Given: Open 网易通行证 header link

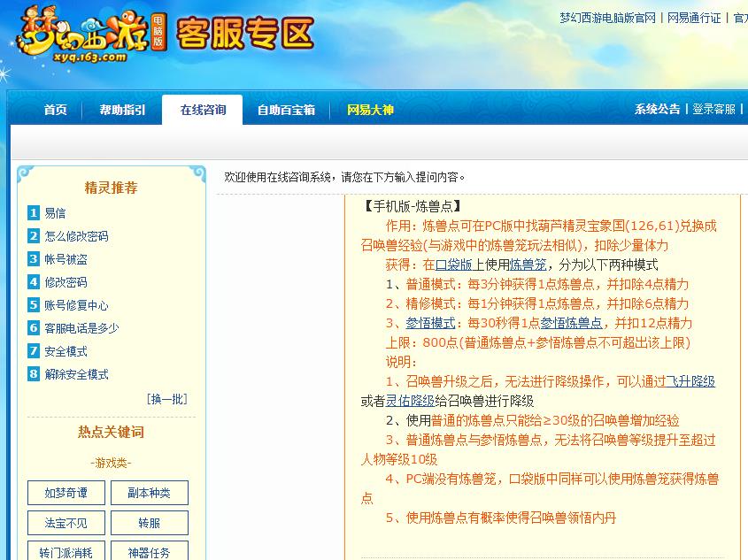Looking at the screenshot, I should [x=695, y=18].
